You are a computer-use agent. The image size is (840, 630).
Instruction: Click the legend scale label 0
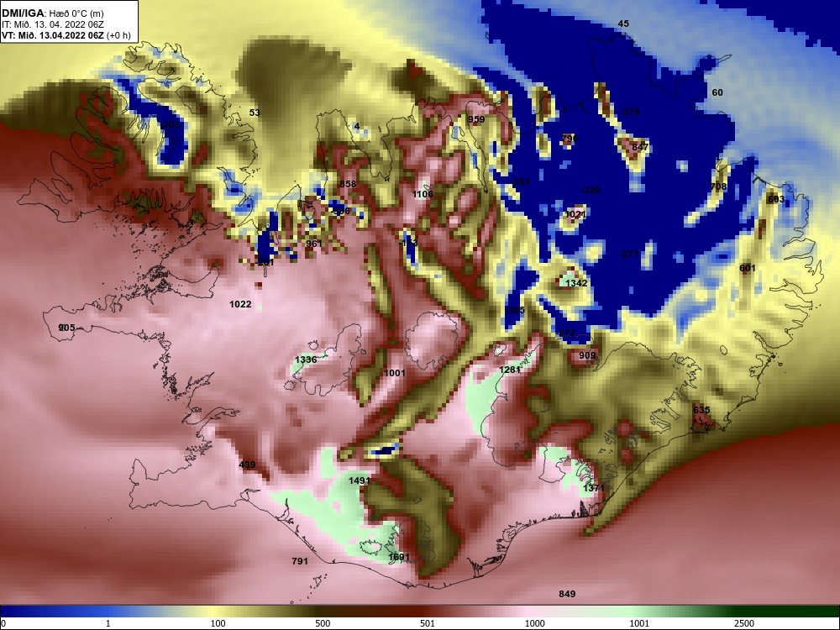point(3,623)
